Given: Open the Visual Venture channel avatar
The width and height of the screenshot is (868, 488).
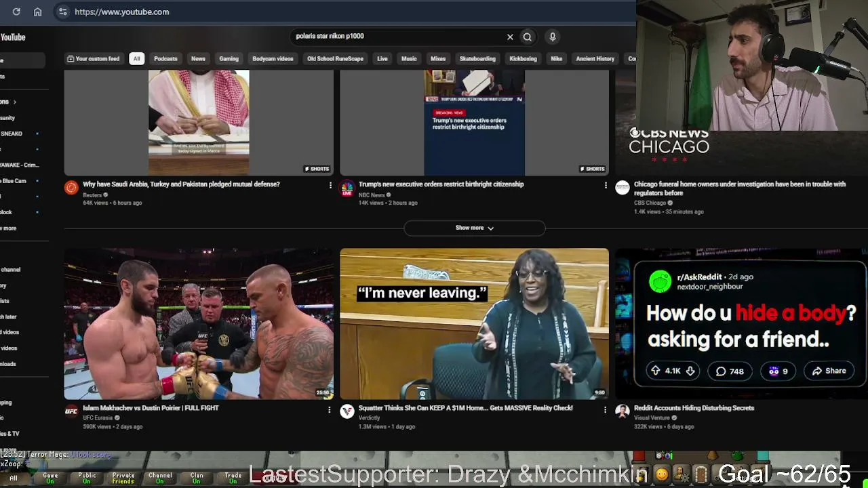Looking at the screenshot, I should pos(623,411).
